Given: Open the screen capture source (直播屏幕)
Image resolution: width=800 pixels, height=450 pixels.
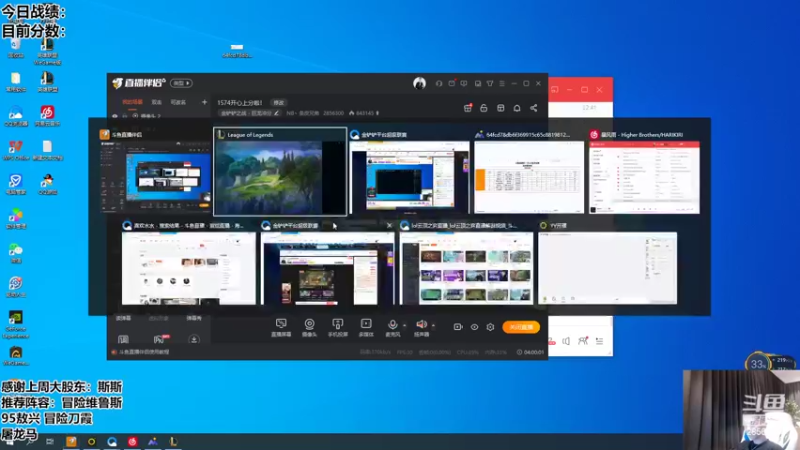Looking at the screenshot, I should 281,328.
